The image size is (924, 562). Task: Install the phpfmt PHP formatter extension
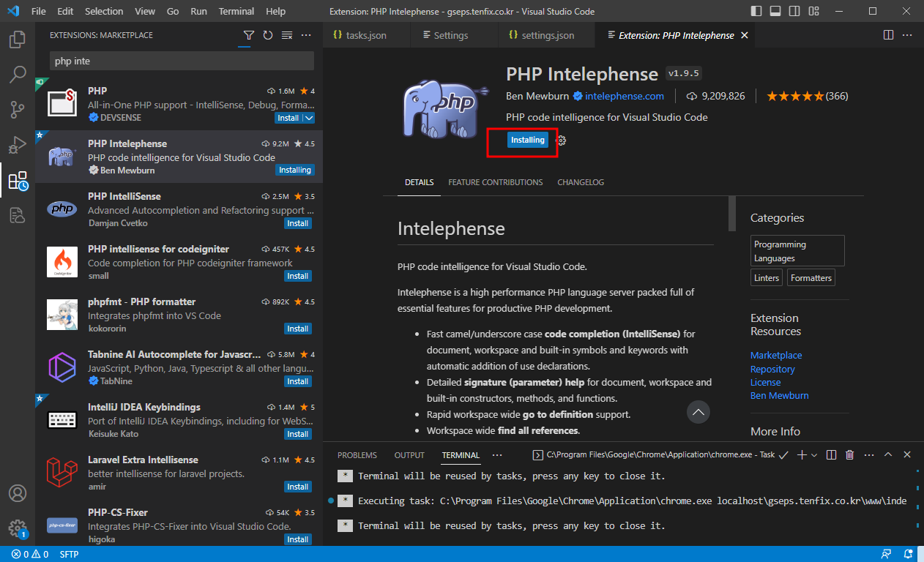pos(297,329)
